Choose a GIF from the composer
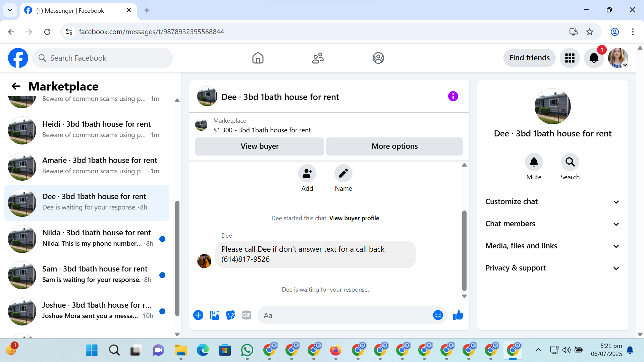The width and height of the screenshot is (644, 362). (x=247, y=315)
